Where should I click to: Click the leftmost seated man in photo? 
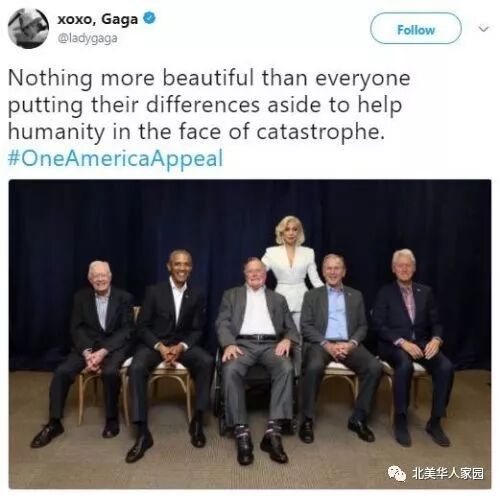click(88, 350)
